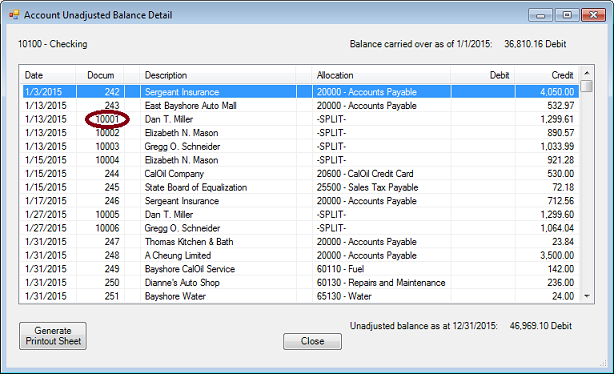This screenshot has height=374, width=614.
Task: Maximize the Account Unadjusted Balance Detail window
Action: coord(567,15)
